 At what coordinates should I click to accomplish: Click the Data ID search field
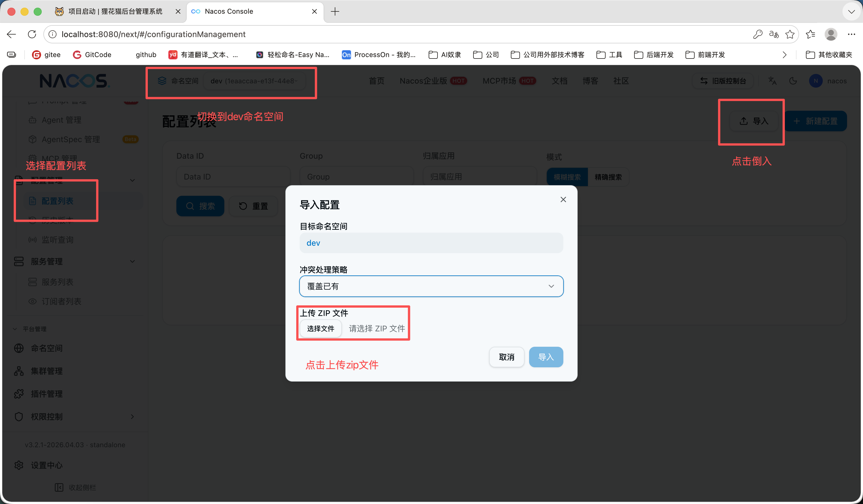coord(233,177)
